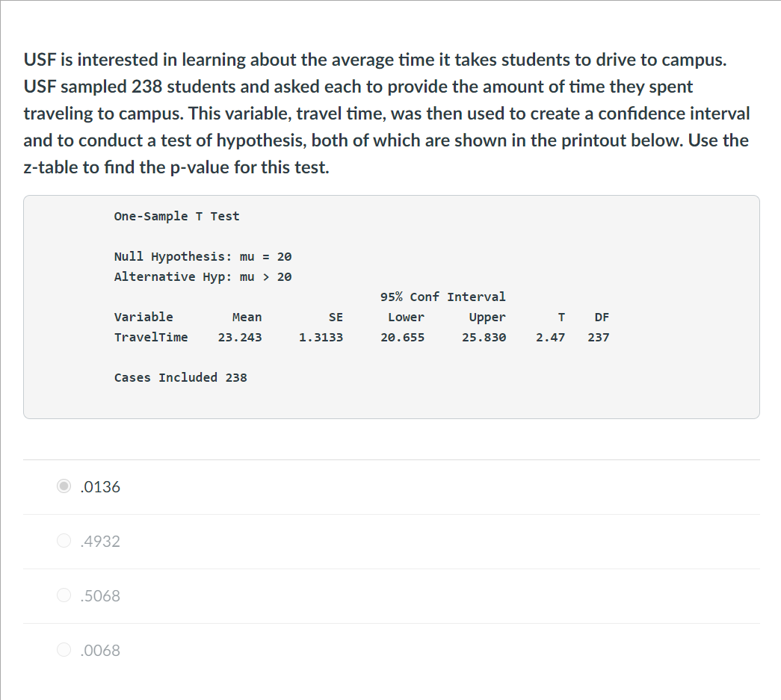The image size is (781, 700).
Task: Click the 95% Conf Interval header
Action: click(x=442, y=297)
